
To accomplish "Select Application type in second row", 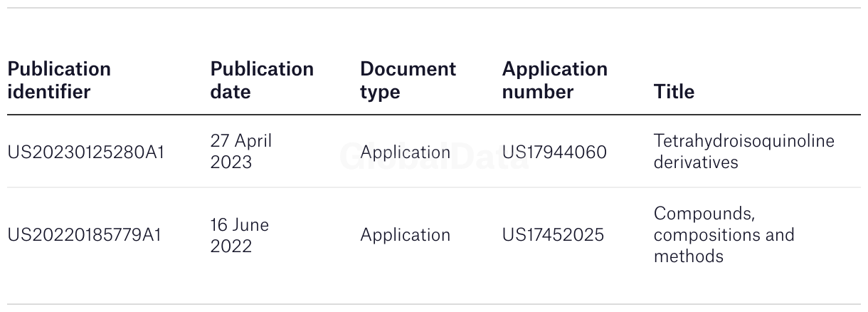I will coord(405,235).
